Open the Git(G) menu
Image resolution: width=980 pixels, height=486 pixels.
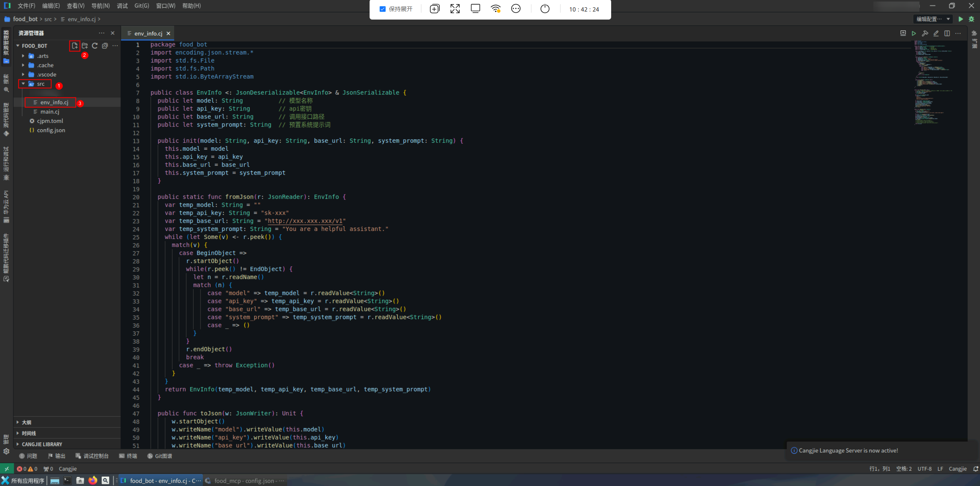pos(141,6)
